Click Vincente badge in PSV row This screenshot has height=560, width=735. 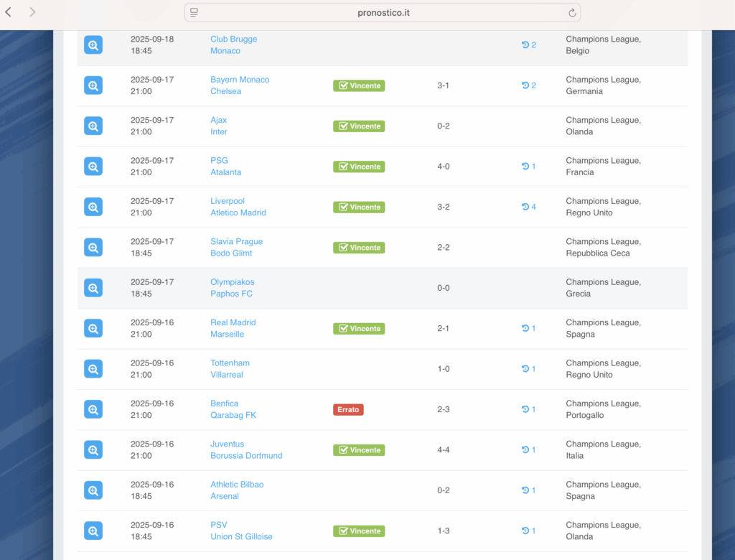coord(359,531)
